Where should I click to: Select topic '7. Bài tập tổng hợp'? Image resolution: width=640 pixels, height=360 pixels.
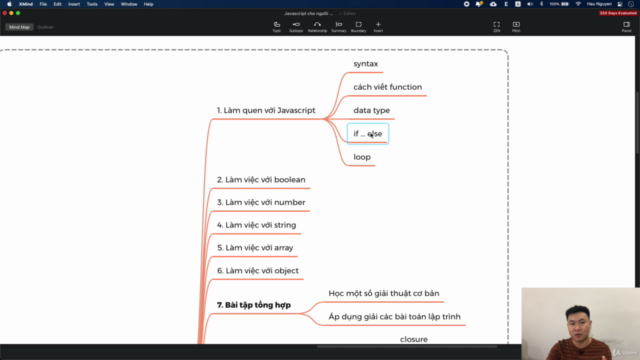point(253,305)
